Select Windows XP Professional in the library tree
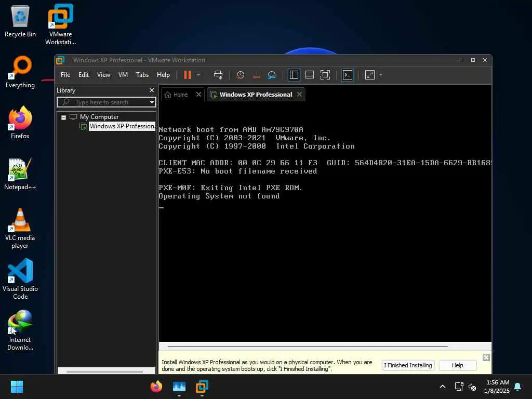Screen dimensions: 532x399 click(122, 126)
